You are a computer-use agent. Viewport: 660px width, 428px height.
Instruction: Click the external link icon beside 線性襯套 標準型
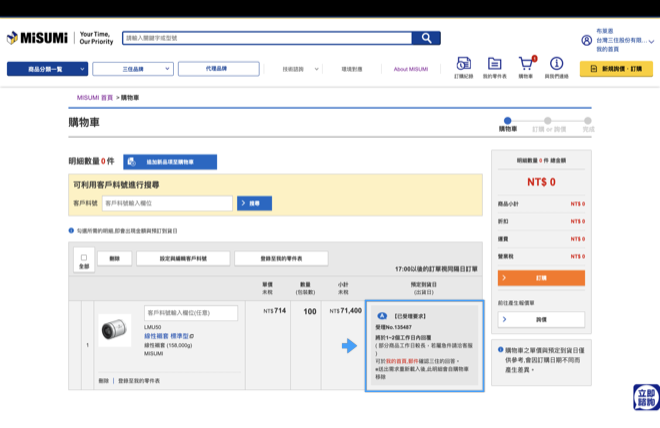point(192,336)
